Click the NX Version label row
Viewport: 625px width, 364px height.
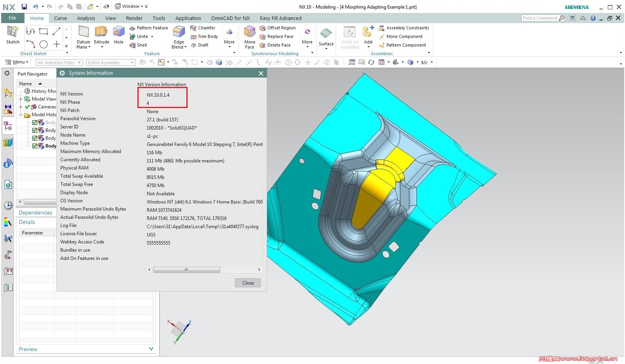pyautogui.click(x=72, y=94)
